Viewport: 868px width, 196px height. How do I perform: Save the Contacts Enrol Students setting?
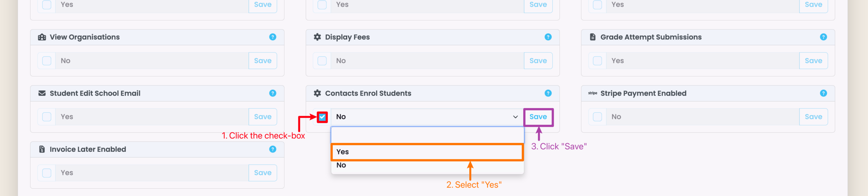tap(538, 117)
